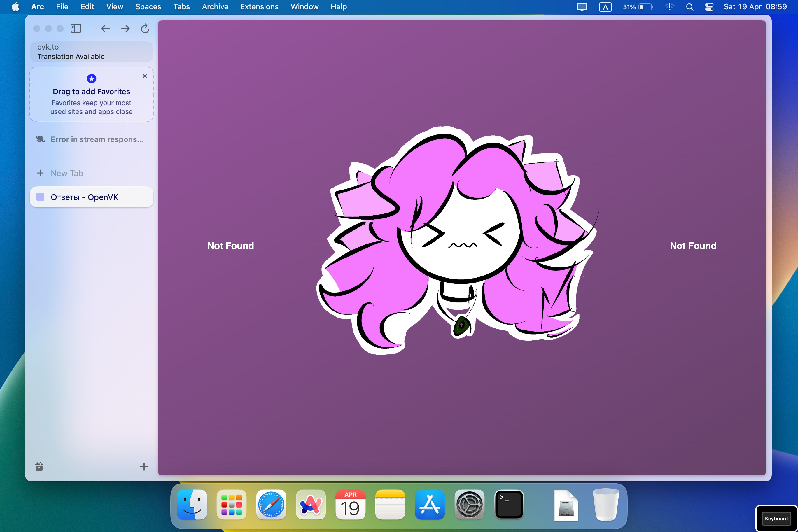Reload the page with refresh icon
This screenshot has height=532, width=798.
pyautogui.click(x=145, y=29)
